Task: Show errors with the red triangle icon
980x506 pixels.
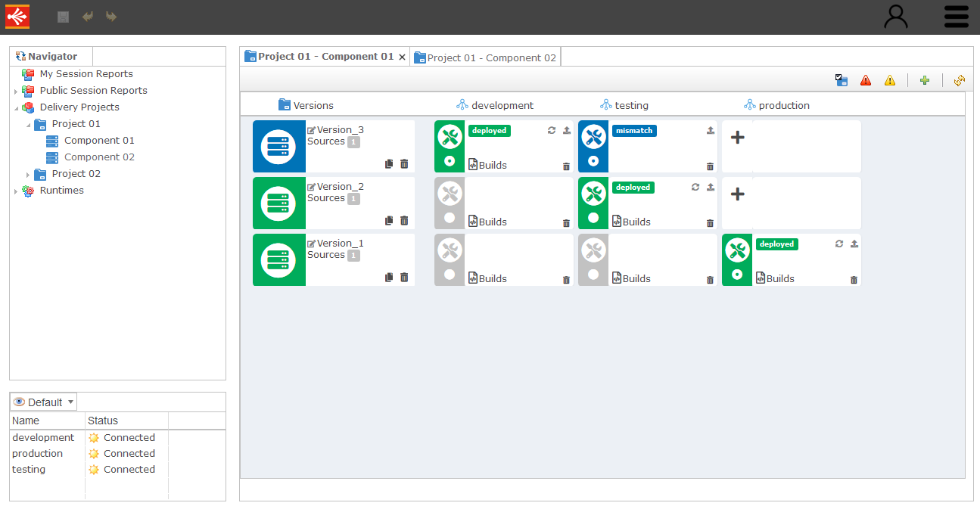Action: coord(866,80)
